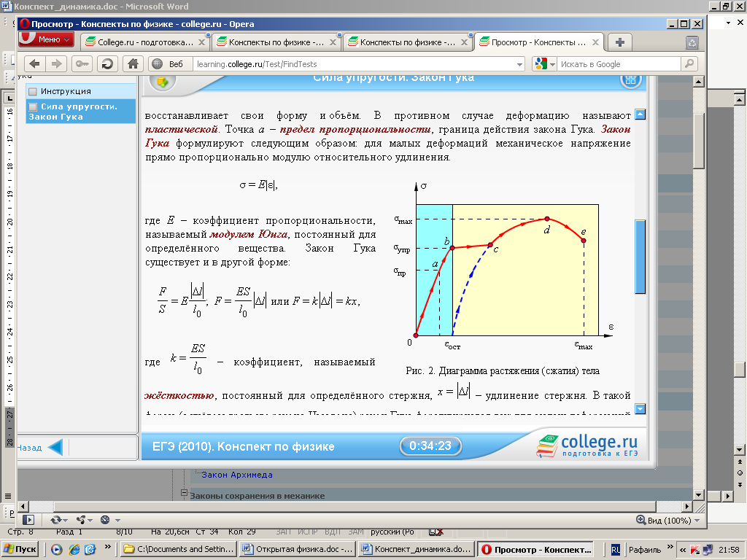747x560 pixels.
Task: Open C:\Documents and Settings taskbar button
Action: click(x=179, y=550)
